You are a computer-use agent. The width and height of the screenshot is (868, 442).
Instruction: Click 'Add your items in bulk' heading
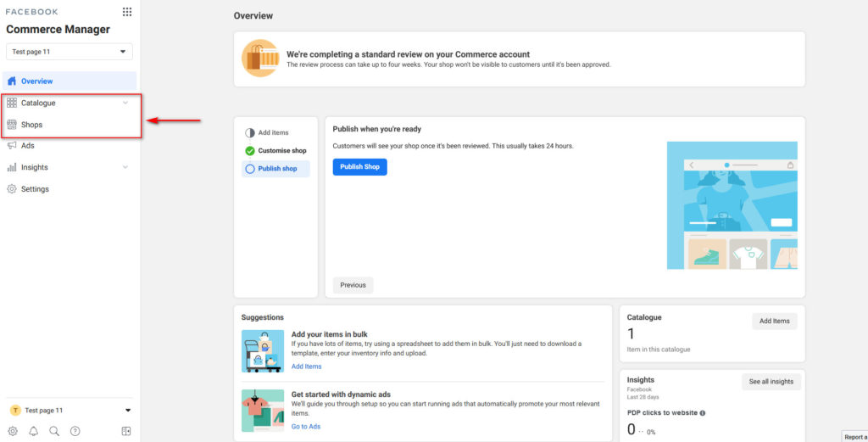pyautogui.click(x=330, y=334)
